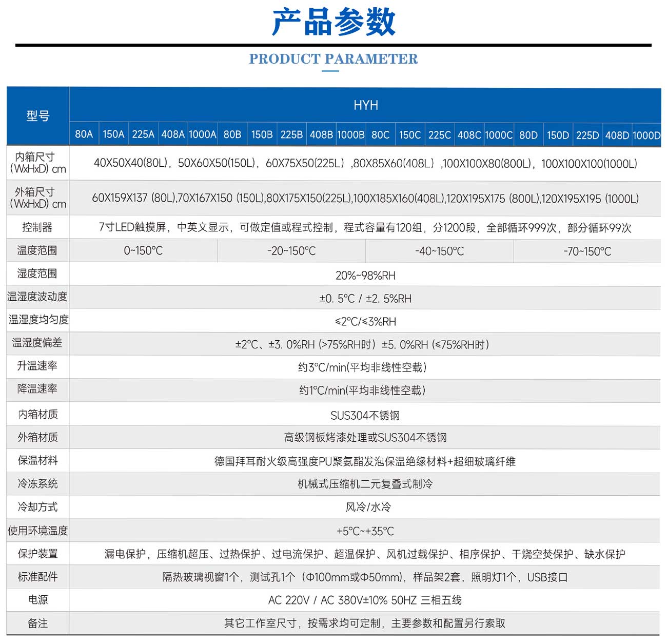The image size is (667, 644).
Task: Click the 7寸LED触摸屏 controller description
Action: tap(365, 227)
